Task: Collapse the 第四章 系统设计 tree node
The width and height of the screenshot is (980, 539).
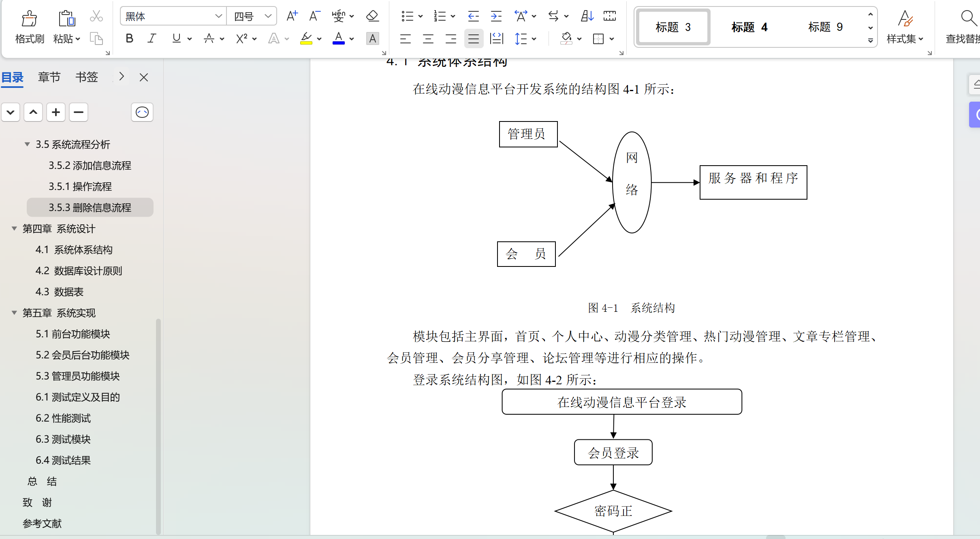Action: [x=14, y=228]
